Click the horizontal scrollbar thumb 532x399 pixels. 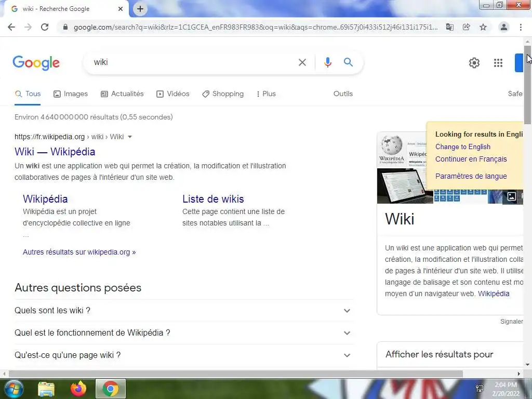click(x=235, y=374)
